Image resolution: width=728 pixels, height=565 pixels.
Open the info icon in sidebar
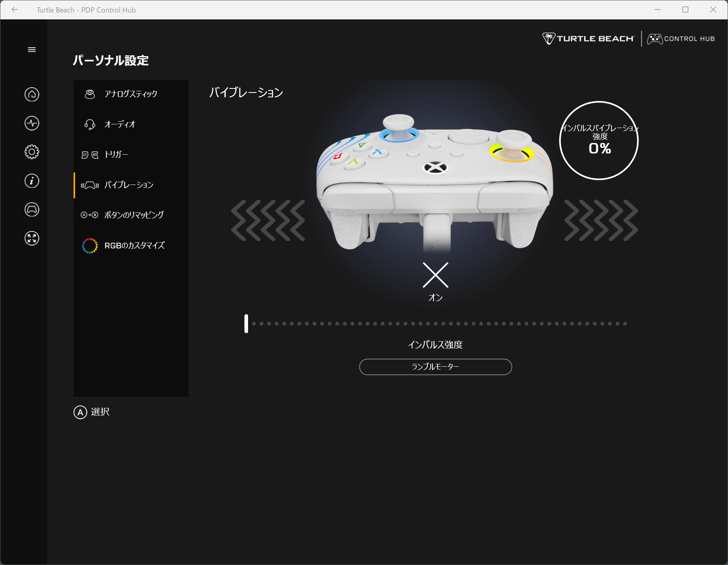click(x=32, y=181)
